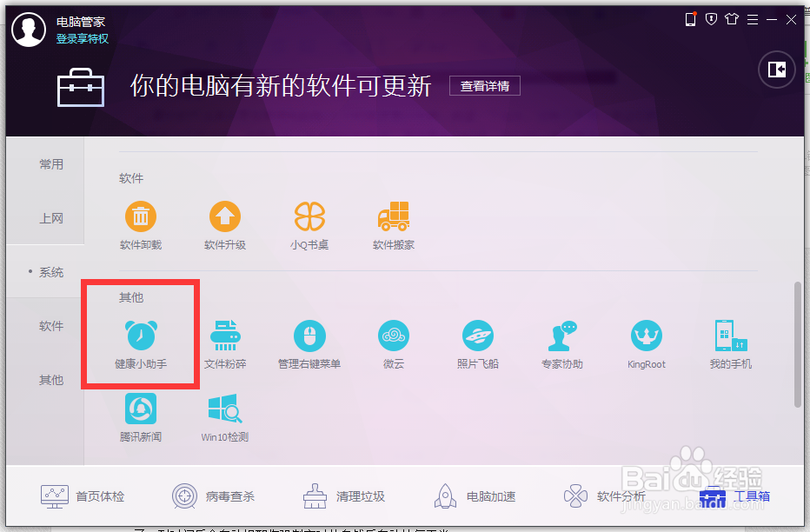Select the 其他 sidebar category

coord(51,380)
